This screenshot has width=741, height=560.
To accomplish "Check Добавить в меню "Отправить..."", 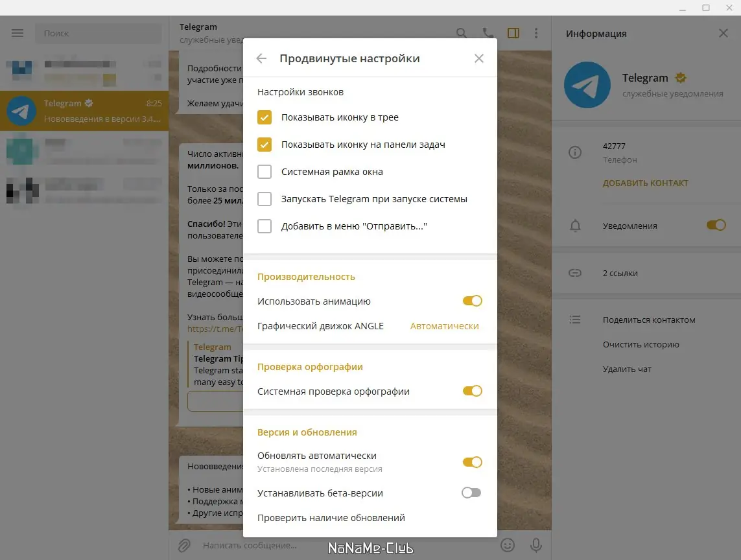I will click(x=264, y=226).
